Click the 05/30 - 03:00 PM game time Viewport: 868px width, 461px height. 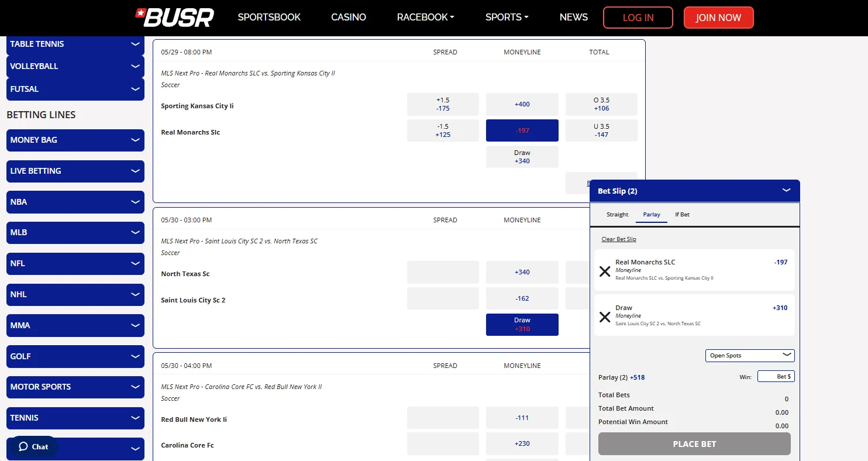tap(186, 220)
